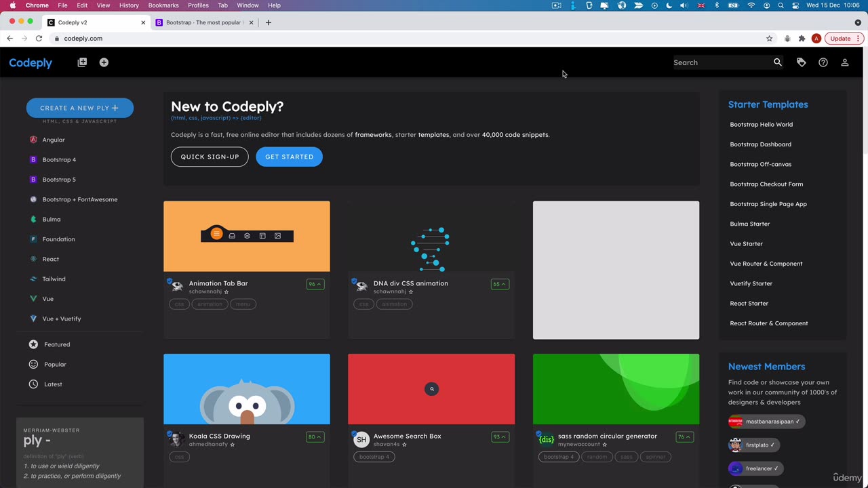Upvote DNA div CSS animation (65)
Screen dimensions: 868x488
(x=500, y=284)
